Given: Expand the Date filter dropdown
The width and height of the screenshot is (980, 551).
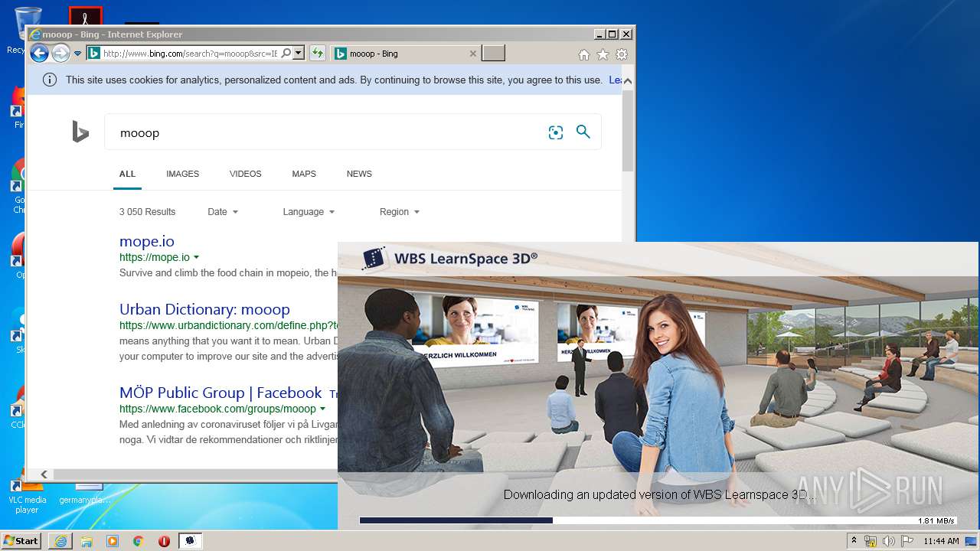Looking at the screenshot, I should pos(223,212).
